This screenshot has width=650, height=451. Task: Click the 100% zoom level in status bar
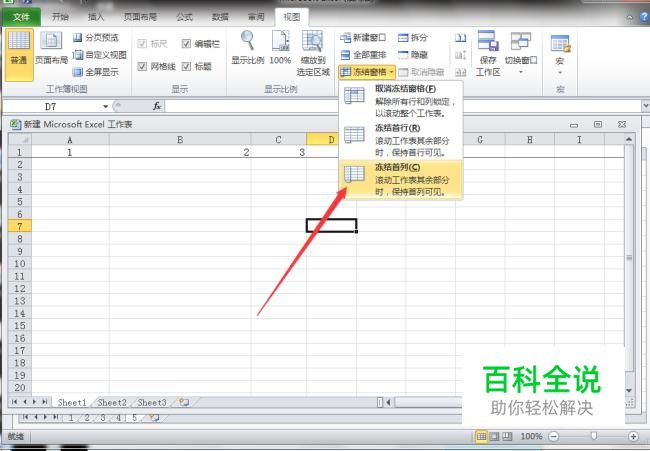pyautogui.click(x=531, y=436)
